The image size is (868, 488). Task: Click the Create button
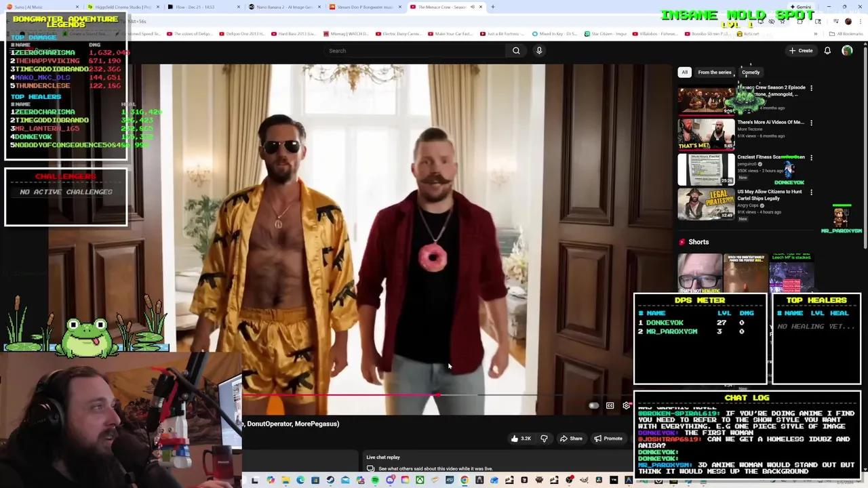click(801, 51)
